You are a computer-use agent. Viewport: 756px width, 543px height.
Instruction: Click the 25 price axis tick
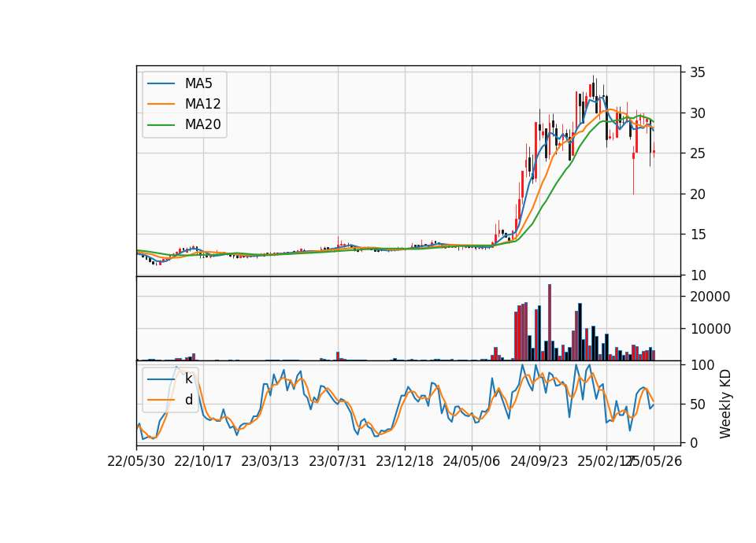[697, 153]
